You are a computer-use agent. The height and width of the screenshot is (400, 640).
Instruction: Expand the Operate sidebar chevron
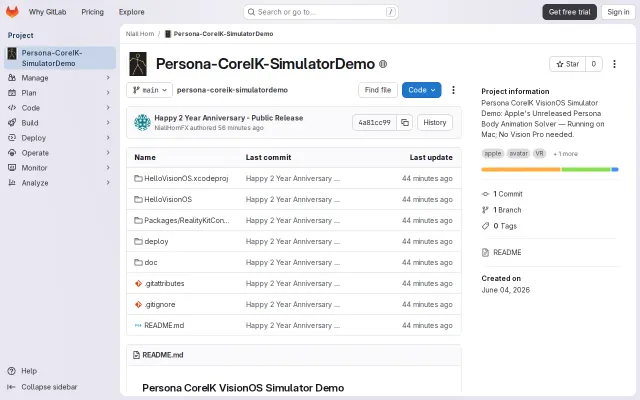click(108, 153)
